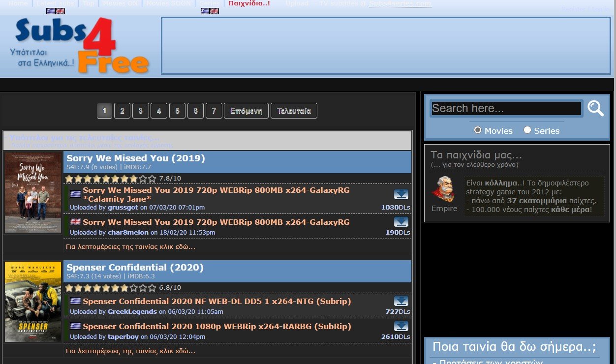Open Spenser Confidential details via κλικ εδώ link

click(x=131, y=351)
